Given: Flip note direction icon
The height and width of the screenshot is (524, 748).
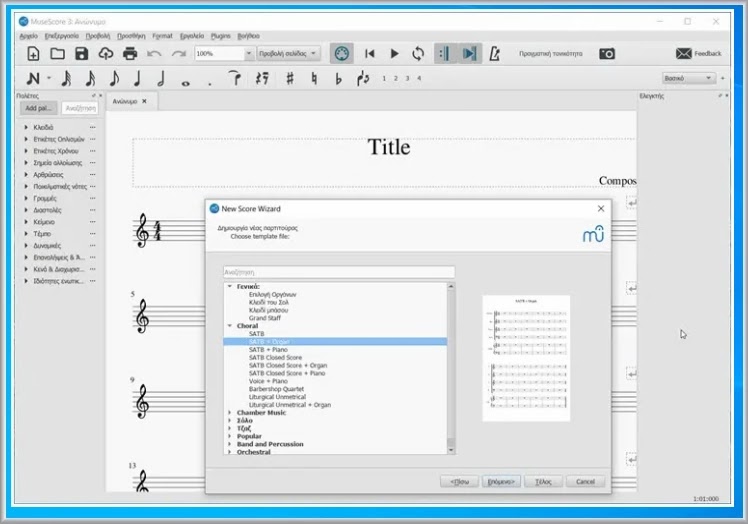Looking at the screenshot, I should coord(363,78).
